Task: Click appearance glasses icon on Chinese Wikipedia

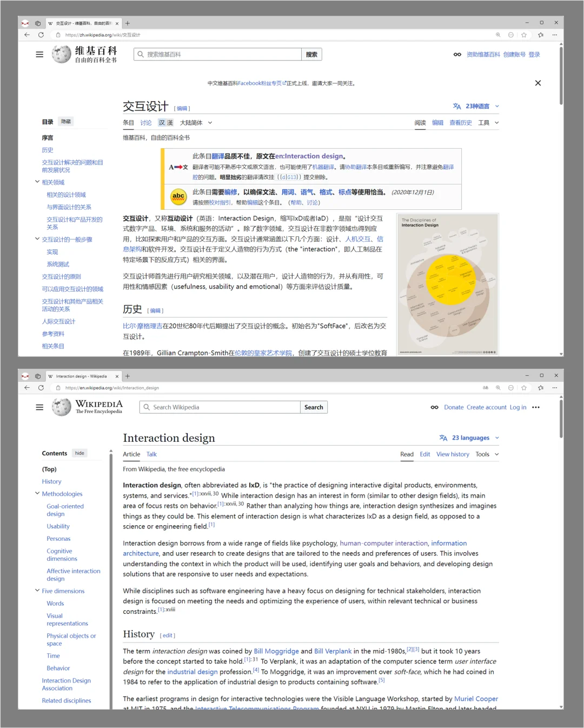Action: [457, 55]
